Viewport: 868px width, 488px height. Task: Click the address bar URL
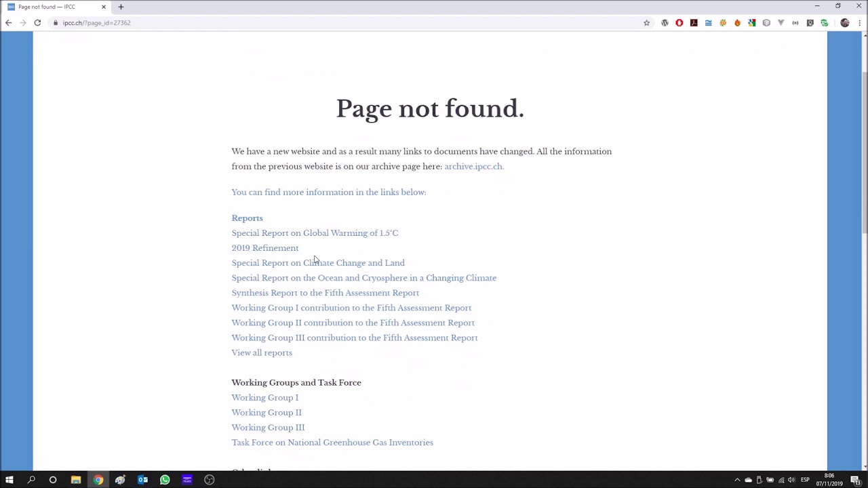click(x=96, y=23)
